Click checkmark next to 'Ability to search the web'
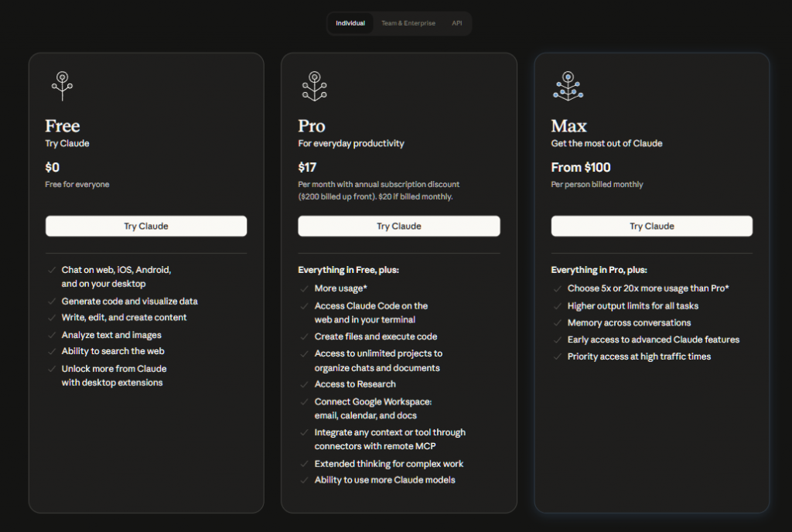Viewport: 792px width, 532px height. 52,351
